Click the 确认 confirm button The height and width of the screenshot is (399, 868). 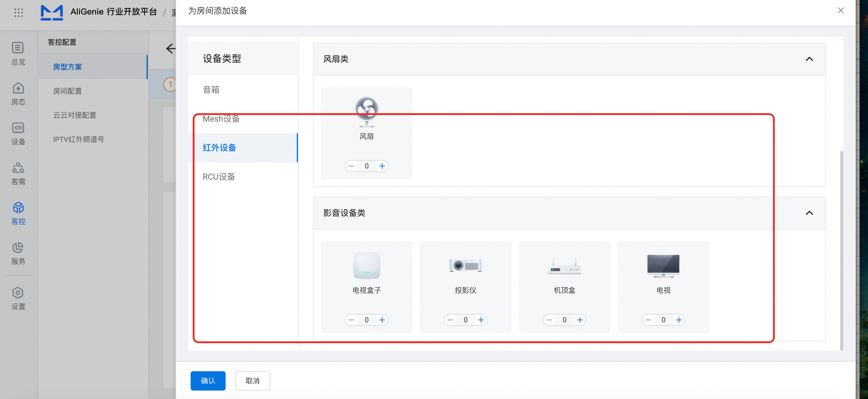[x=208, y=381]
